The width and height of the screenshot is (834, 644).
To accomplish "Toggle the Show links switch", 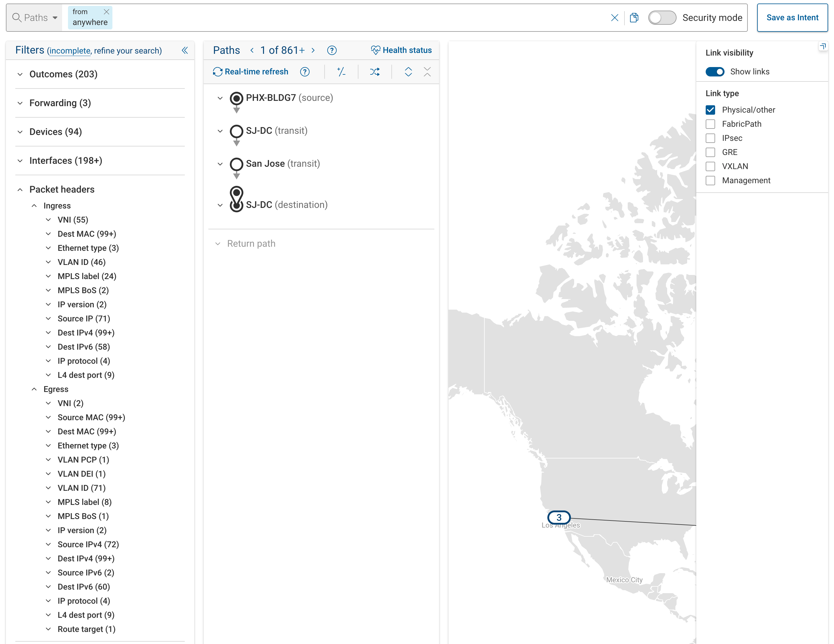I will [715, 72].
